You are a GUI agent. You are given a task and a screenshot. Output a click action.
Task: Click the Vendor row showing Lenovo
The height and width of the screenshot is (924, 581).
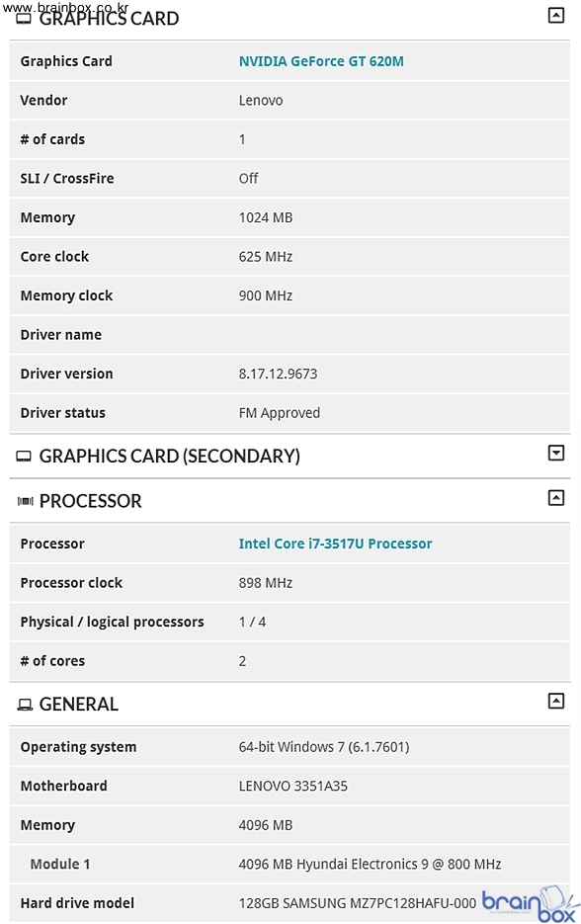click(x=290, y=100)
